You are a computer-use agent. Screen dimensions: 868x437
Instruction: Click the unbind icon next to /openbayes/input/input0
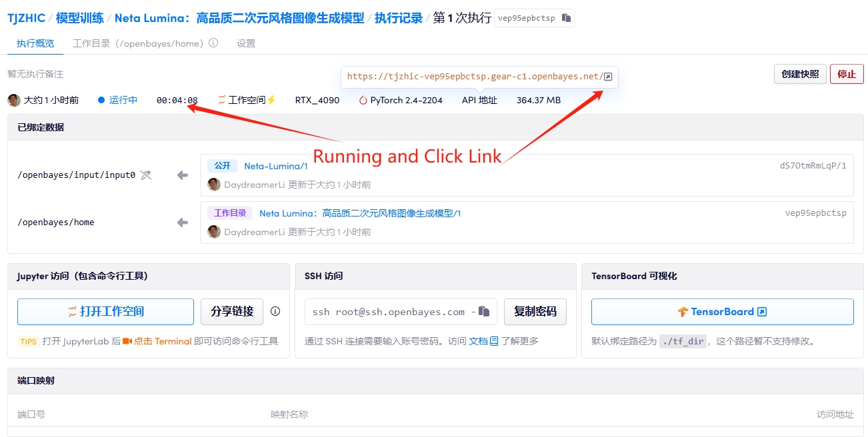tap(146, 175)
